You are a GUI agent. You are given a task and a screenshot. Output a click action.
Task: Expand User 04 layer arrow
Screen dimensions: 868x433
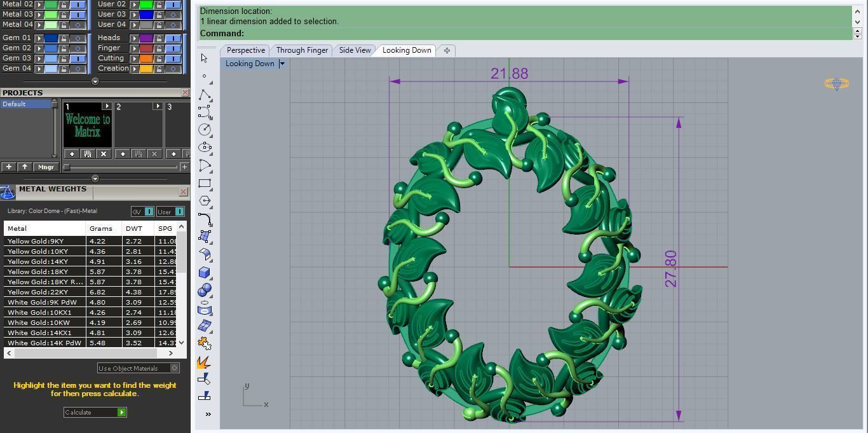(134, 25)
